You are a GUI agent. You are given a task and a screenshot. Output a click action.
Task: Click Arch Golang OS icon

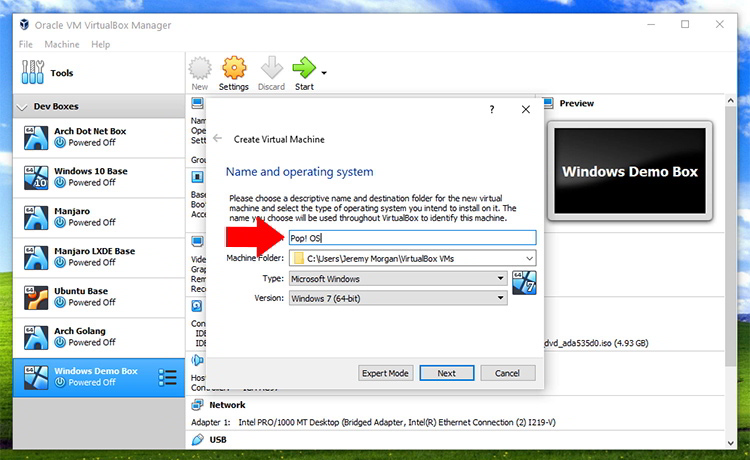coord(36,337)
